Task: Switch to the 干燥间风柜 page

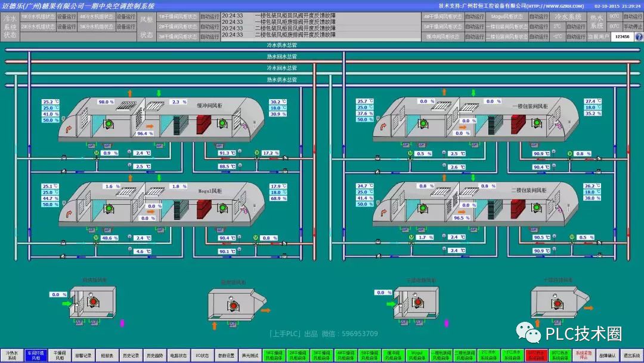Action: coord(60,355)
